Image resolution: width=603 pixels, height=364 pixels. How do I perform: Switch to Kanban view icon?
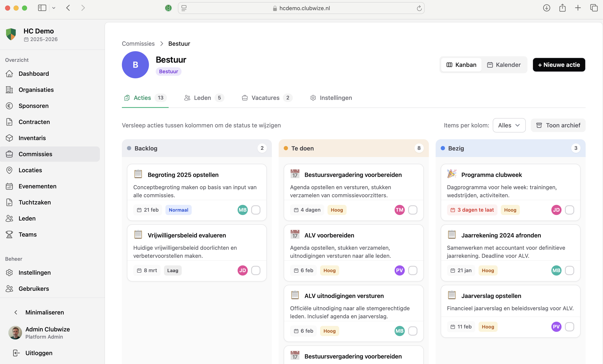click(x=450, y=65)
